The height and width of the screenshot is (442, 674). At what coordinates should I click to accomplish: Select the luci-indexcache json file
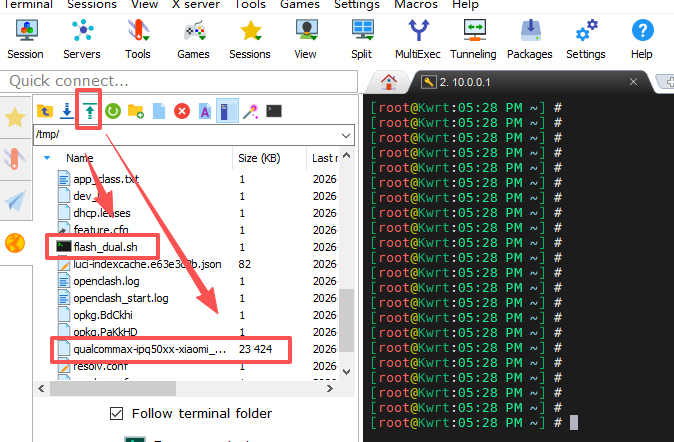pyautogui.click(x=147, y=264)
